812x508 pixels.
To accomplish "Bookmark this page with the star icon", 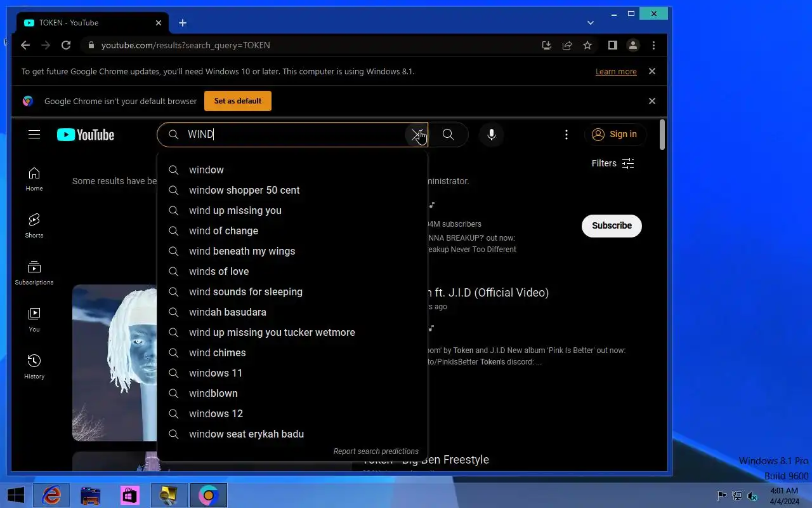I will (x=587, y=45).
